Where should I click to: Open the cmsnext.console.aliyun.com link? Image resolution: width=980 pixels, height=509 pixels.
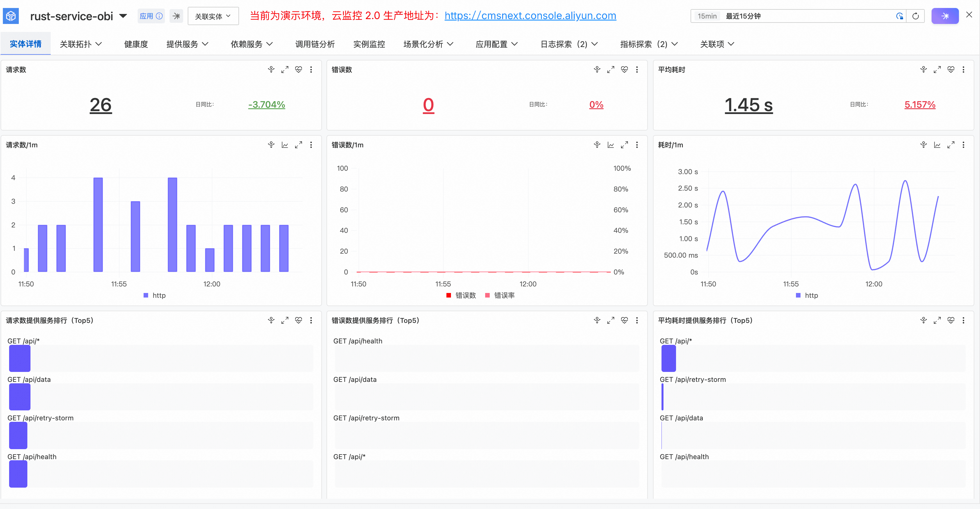pyautogui.click(x=530, y=16)
